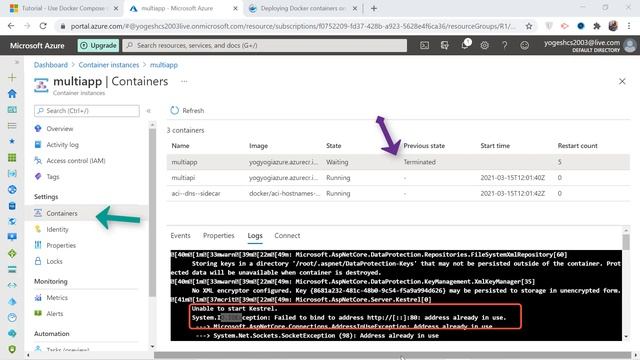This screenshot has width=640, height=360.
Task: Click the resource menu Search (Ctrl+/) field
Action: pyautogui.click(x=87, y=111)
